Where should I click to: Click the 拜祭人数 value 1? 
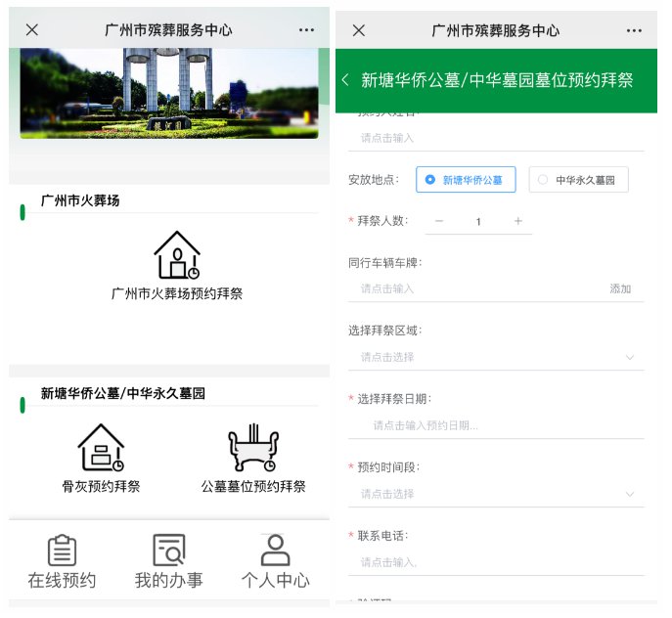click(x=478, y=222)
